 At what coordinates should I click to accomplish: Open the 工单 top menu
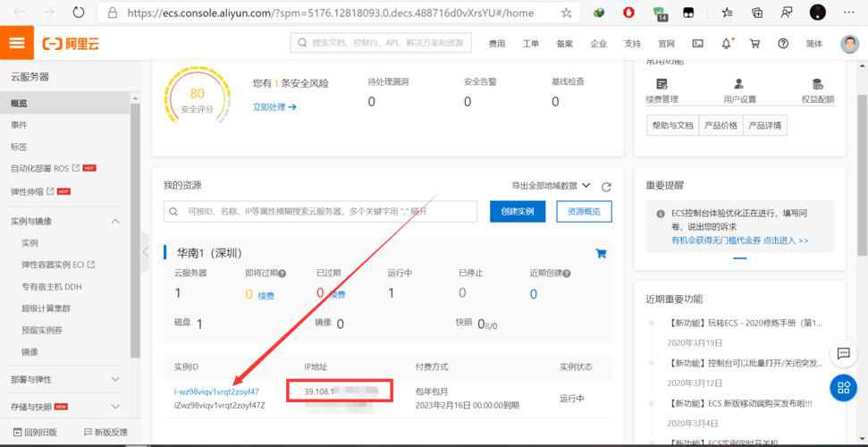[531, 44]
